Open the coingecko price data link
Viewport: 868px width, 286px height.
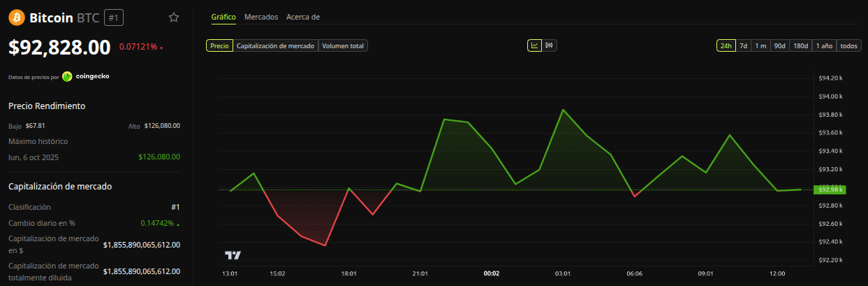[x=86, y=76]
